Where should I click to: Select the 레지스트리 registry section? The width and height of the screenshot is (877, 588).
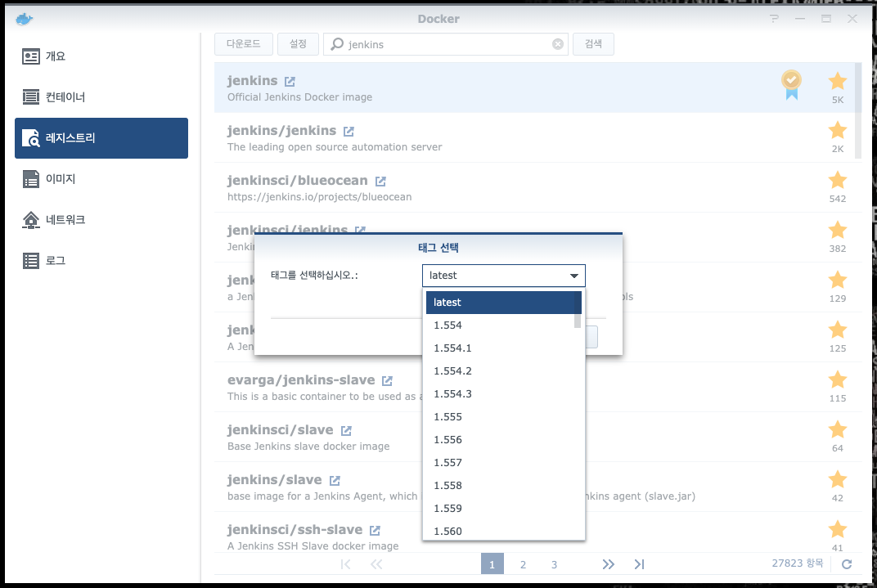pos(101,138)
